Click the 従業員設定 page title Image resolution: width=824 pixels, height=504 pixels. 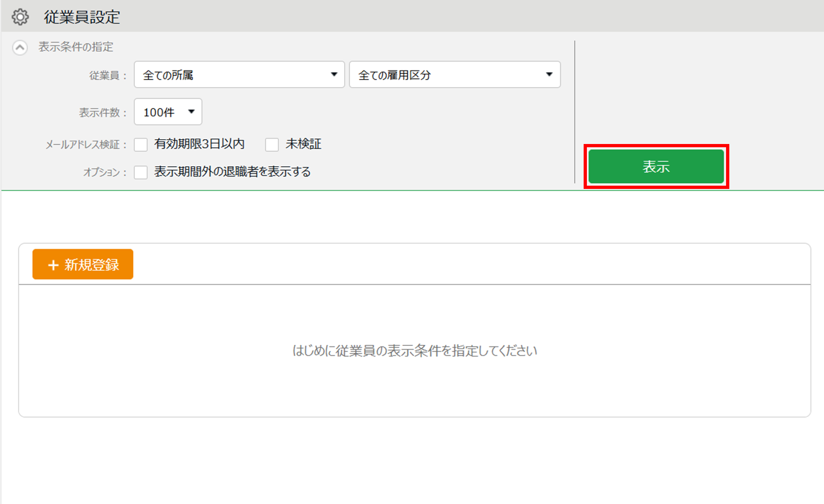(x=82, y=17)
